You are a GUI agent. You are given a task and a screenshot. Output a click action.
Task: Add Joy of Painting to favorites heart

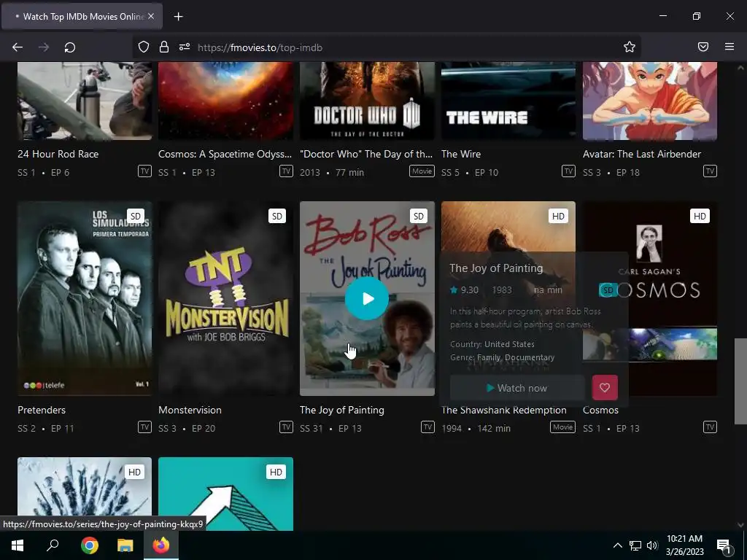(x=605, y=388)
